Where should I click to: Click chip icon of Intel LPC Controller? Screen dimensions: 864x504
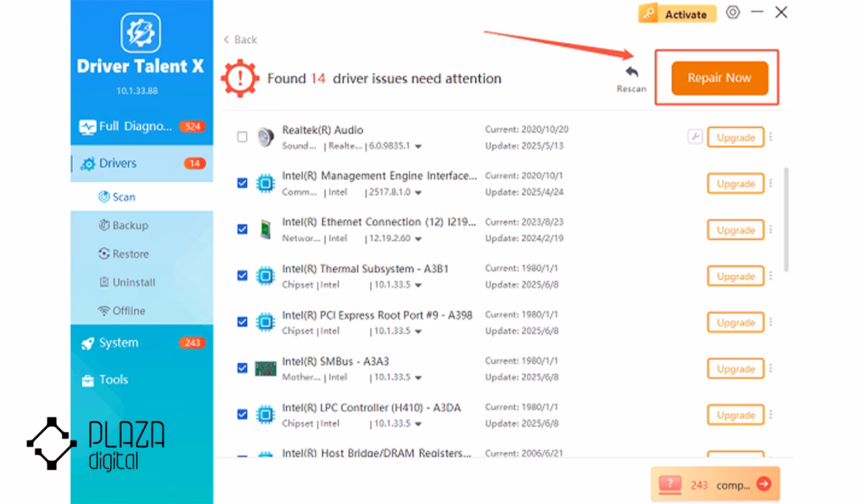point(266,415)
